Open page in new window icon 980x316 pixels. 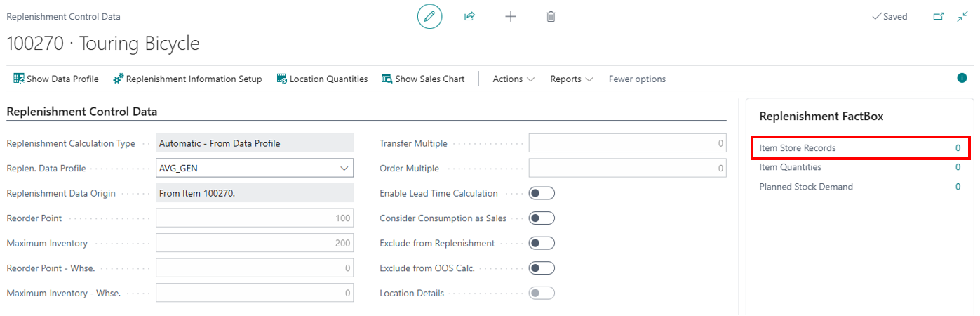pyautogui.click(x=938, y=16)
